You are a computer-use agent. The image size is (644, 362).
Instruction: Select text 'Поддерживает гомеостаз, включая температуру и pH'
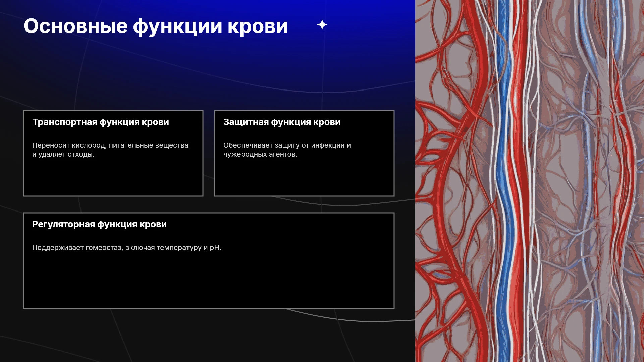[126, 248]
